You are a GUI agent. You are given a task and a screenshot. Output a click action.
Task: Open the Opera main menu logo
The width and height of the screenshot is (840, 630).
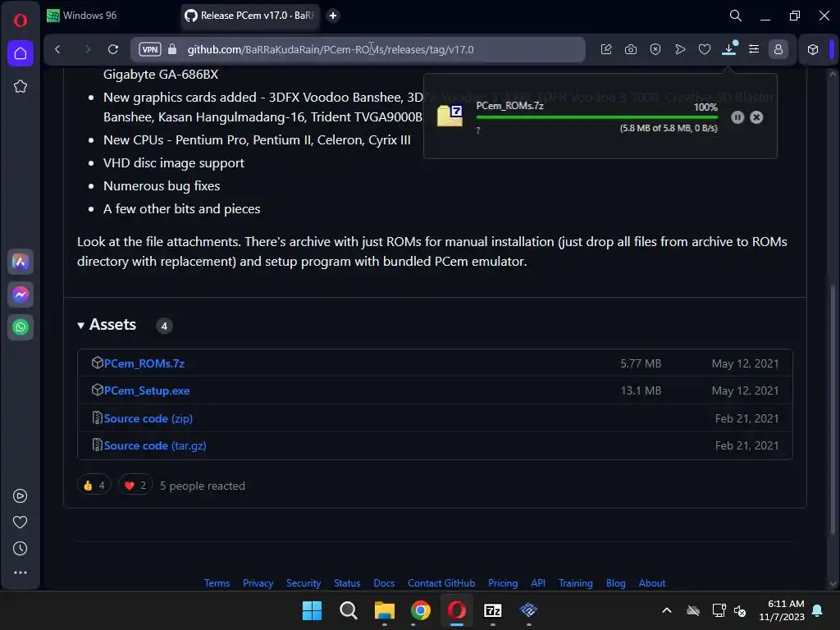(21, 21)
